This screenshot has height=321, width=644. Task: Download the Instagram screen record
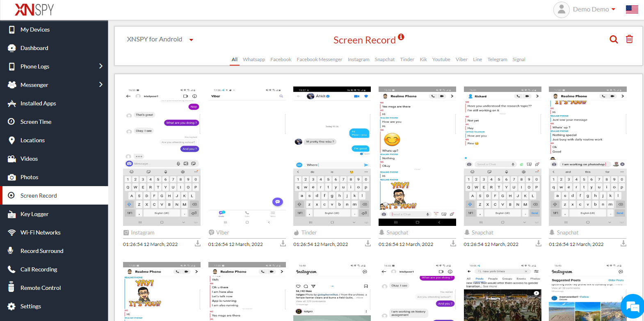(x=198, y=244)
